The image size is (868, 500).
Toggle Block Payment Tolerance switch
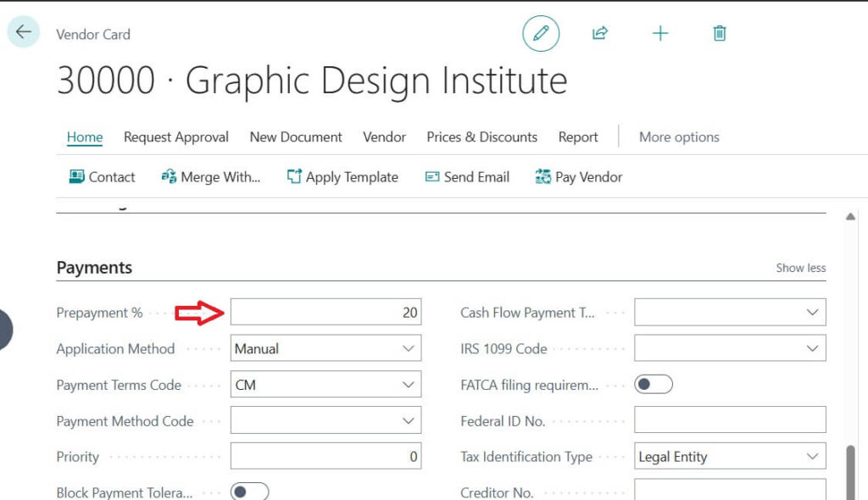(249, 492)
